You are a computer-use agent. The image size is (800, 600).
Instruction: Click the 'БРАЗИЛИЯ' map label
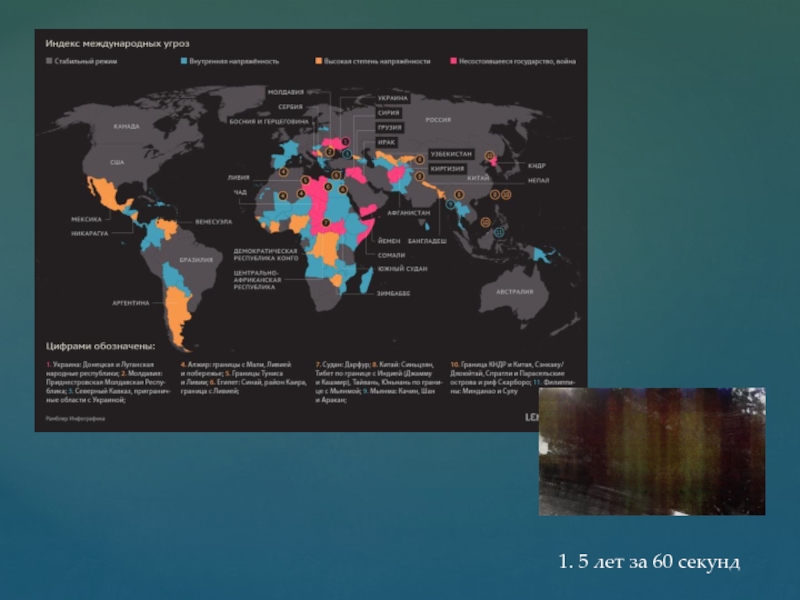196,260
